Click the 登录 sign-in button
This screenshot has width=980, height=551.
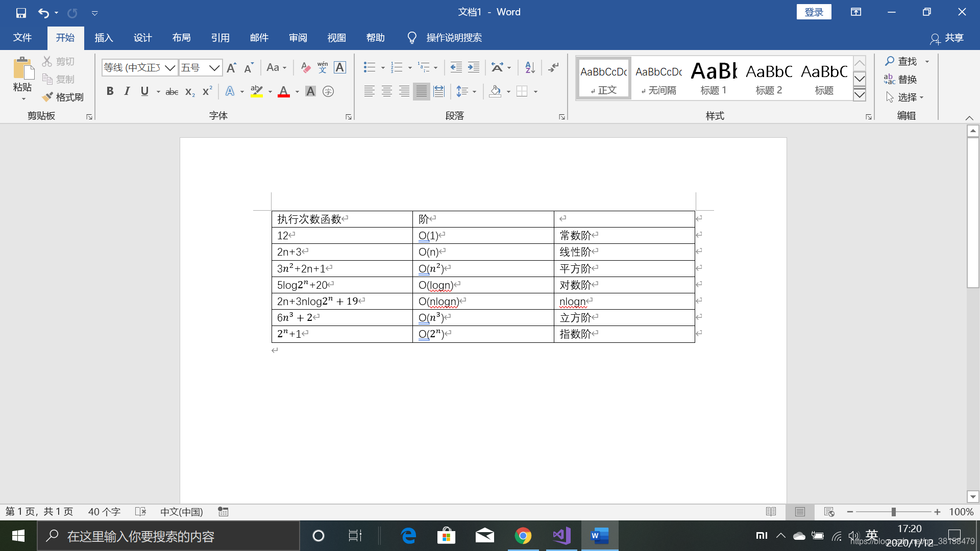(x=814, y=12)
